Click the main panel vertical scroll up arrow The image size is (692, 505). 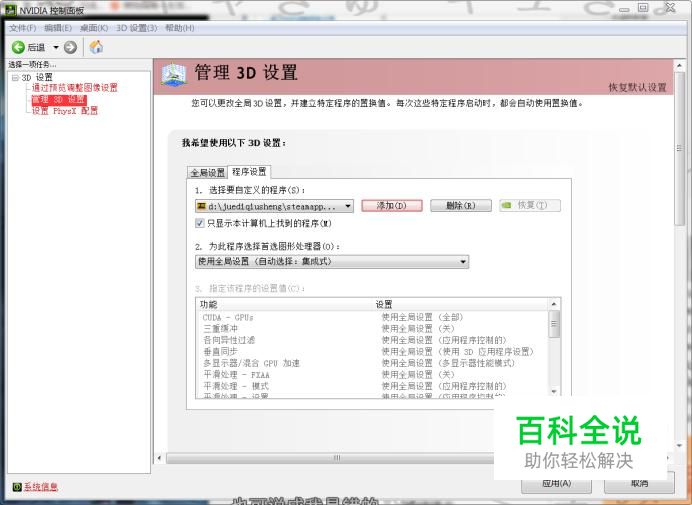tap(680, 65)
